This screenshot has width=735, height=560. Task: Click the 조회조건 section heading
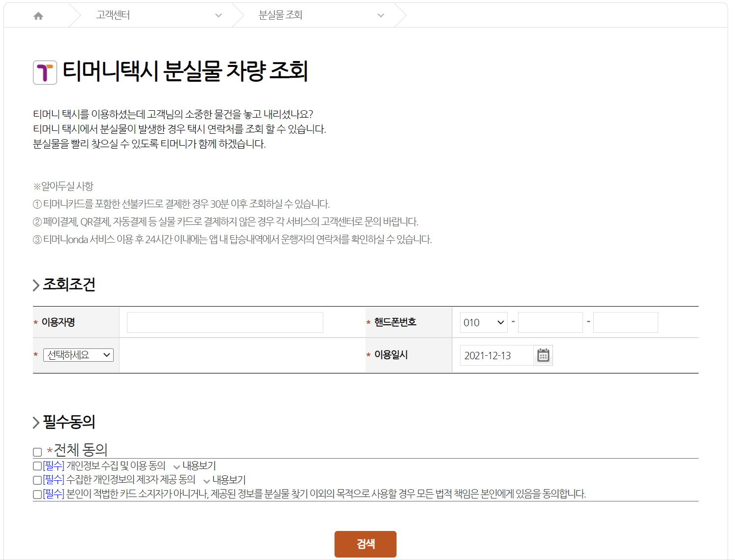pos(69,284)
